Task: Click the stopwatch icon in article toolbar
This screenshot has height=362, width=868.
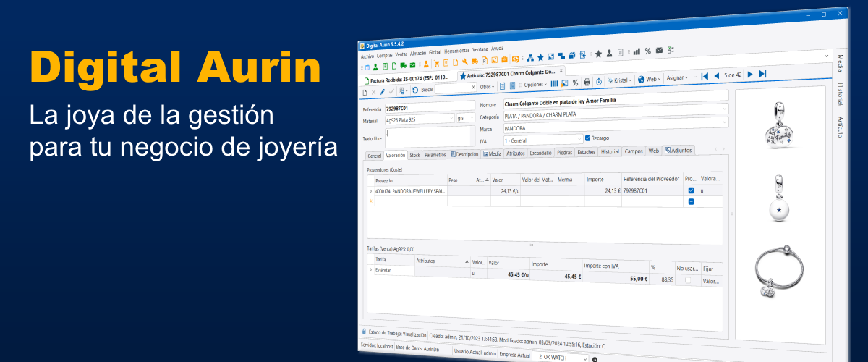Action: click(x=599, y=81)
